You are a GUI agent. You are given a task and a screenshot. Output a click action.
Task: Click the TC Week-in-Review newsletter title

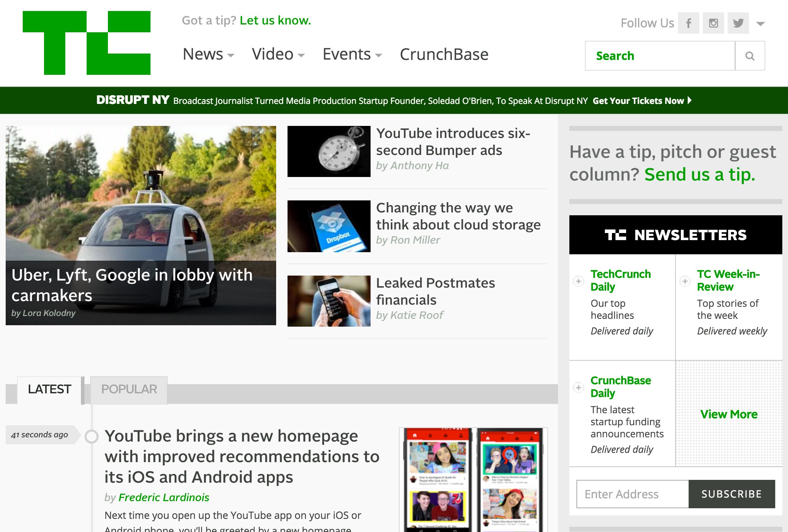pos(728,280)
